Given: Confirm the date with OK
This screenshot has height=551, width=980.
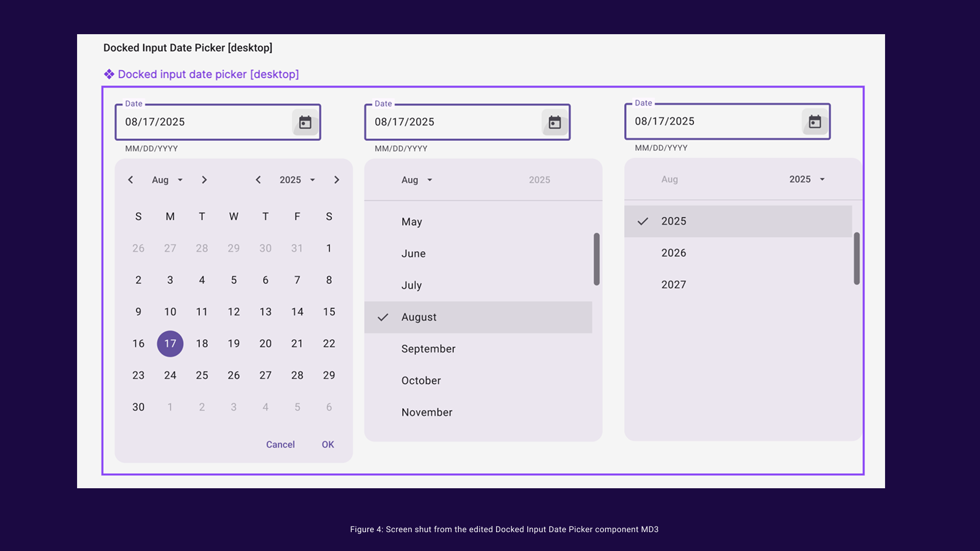Looking at the screenshot, I should 328,445.
